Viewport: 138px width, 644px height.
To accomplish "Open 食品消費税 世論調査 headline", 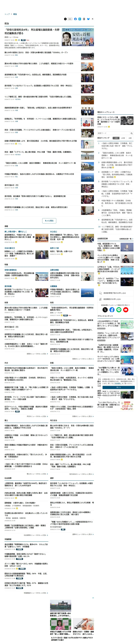I will (26, 545).
